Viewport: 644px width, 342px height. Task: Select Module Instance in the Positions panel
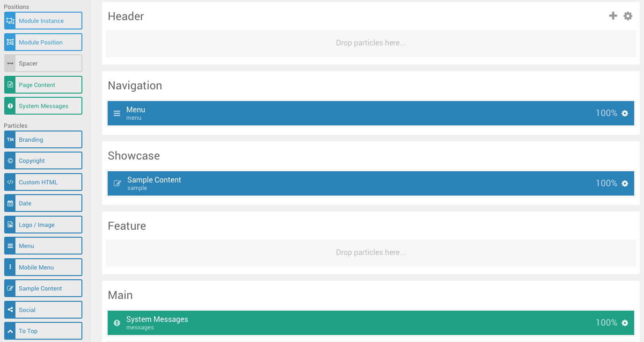(x=43, y=21)
